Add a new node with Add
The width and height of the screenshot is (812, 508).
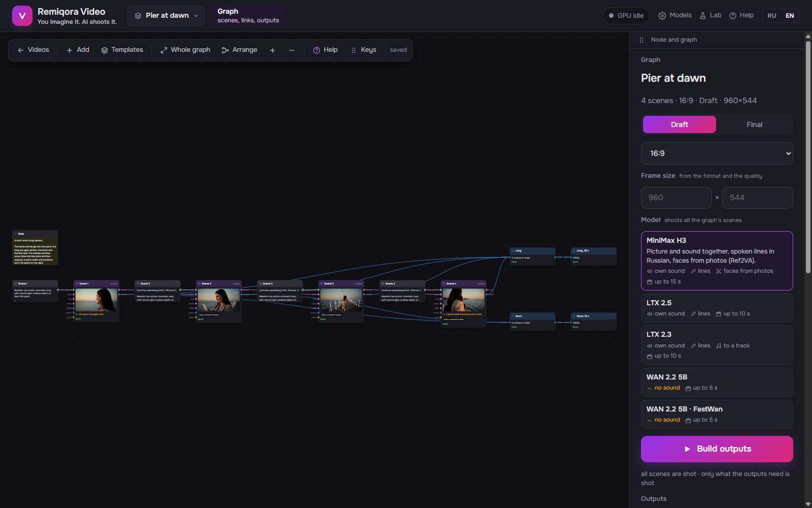[78, 50]
